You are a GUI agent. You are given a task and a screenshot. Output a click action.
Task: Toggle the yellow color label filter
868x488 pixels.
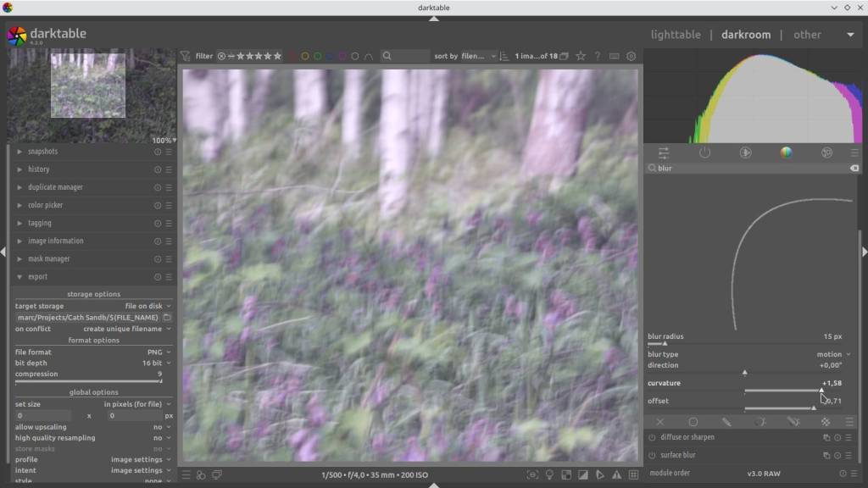point(304,57)
